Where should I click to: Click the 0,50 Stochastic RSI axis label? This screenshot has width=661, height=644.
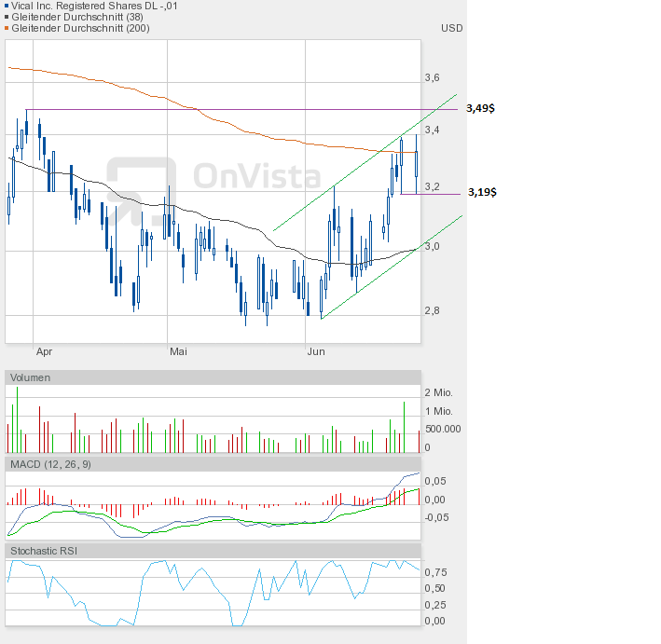[435, 588]
